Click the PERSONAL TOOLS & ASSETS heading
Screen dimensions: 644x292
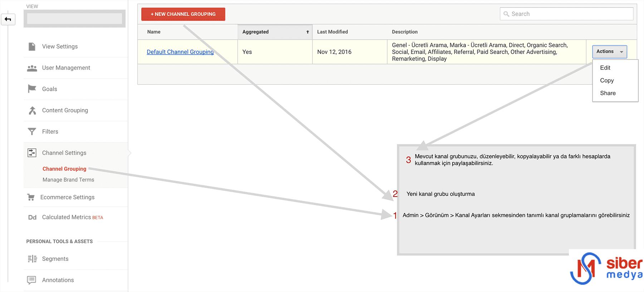coord(59,242)
